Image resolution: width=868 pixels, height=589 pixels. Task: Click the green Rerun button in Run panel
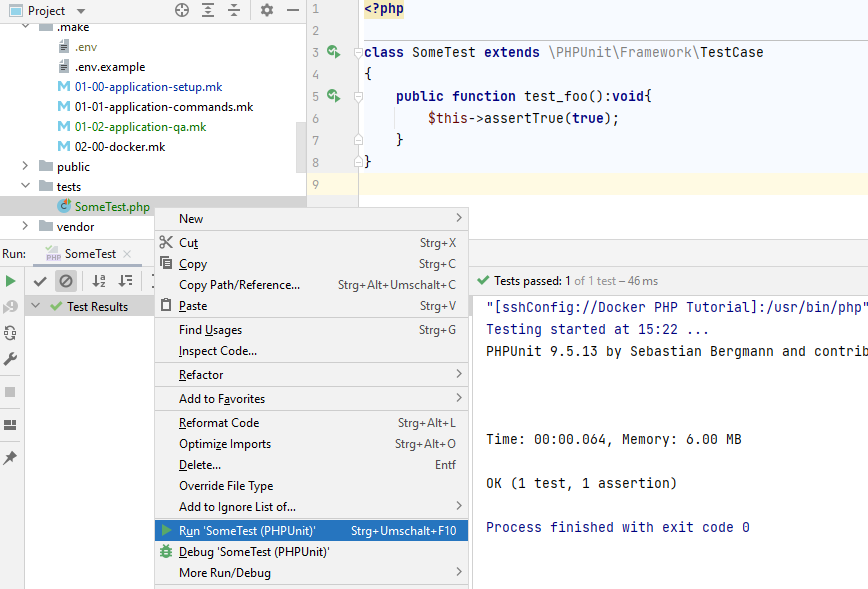coord(10,281)
